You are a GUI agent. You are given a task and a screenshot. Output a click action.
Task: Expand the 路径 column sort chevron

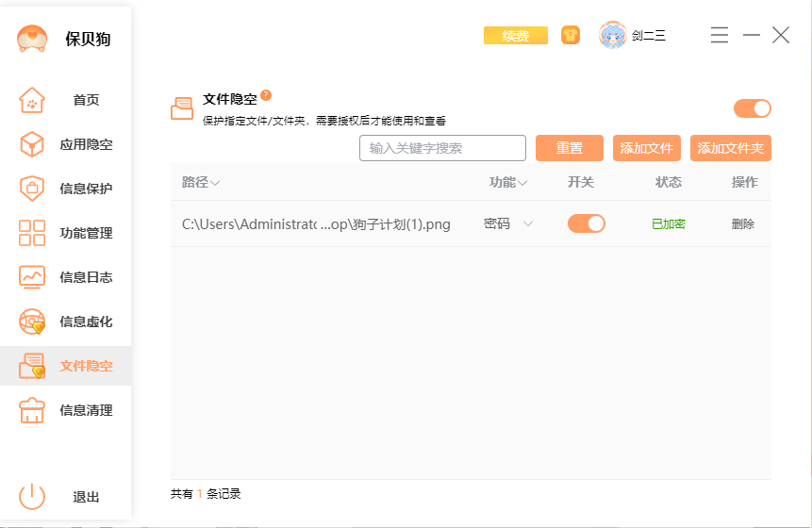[x=216, y=183]
